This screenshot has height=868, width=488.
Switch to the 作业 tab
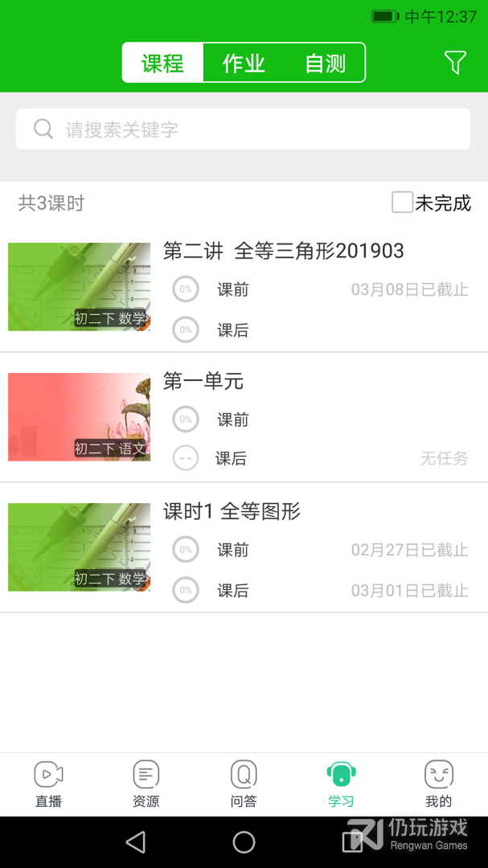click(244, 63)
